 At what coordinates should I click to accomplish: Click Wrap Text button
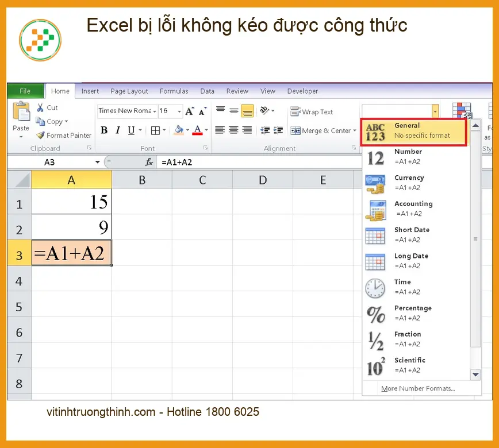coord(312,111)
